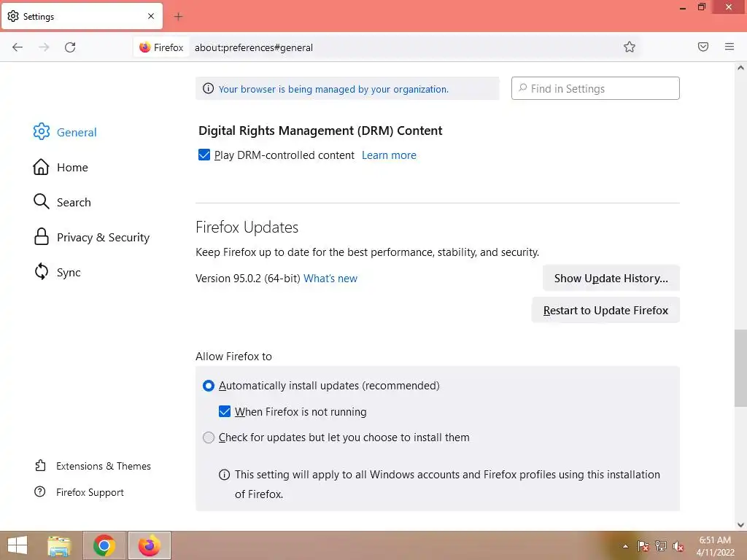This screenshot has width=747, height=560.
Task: Open the organization management notice link
Action: point(333,89)
